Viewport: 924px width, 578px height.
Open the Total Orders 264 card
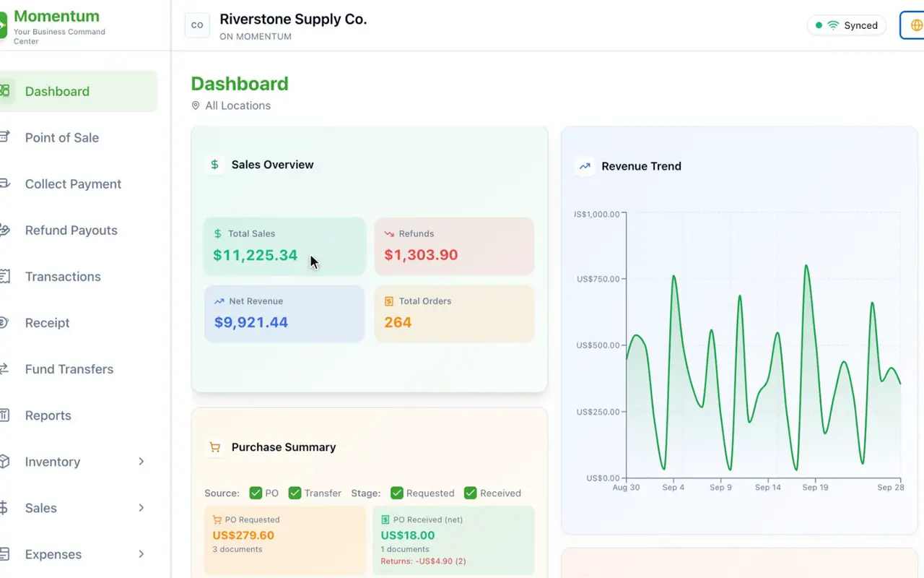click(454, 314)
